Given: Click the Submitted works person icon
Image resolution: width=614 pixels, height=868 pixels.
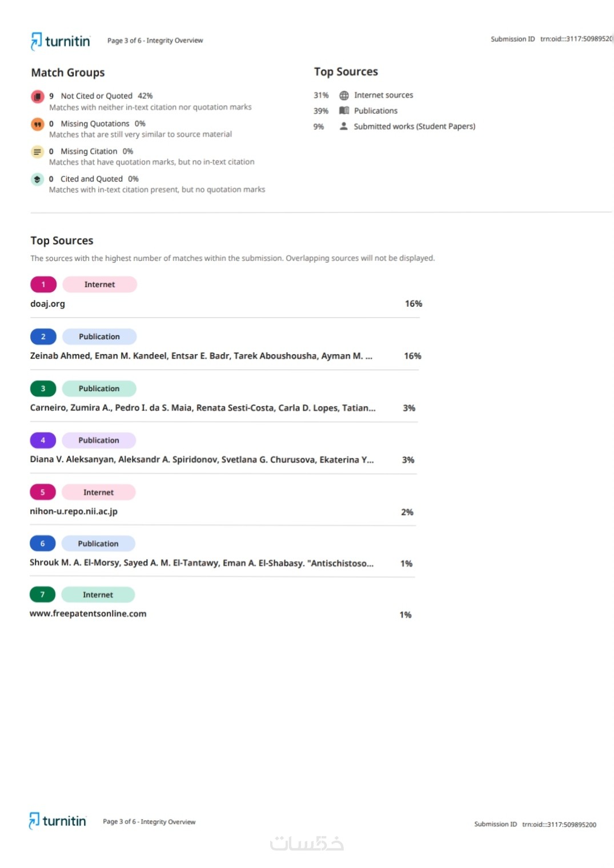Looking at the screenshot, I should click(344, 126).
